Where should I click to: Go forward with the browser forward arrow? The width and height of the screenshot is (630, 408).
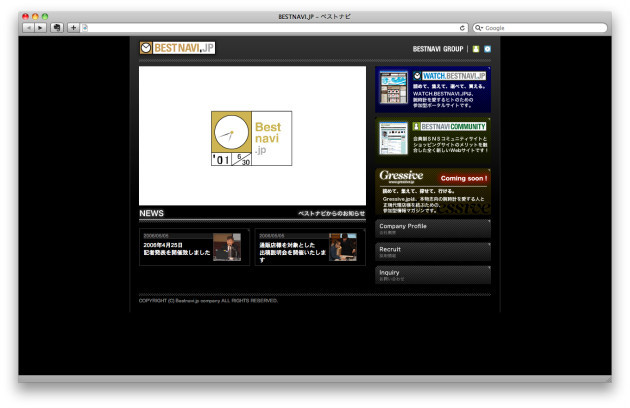(x=40, y=28)
